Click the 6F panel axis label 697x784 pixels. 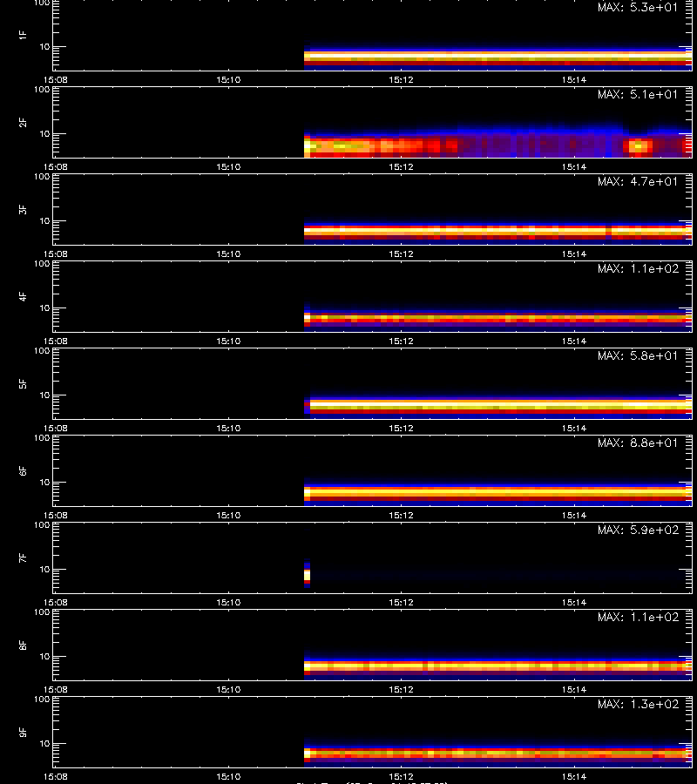click(x=23, y=470)
